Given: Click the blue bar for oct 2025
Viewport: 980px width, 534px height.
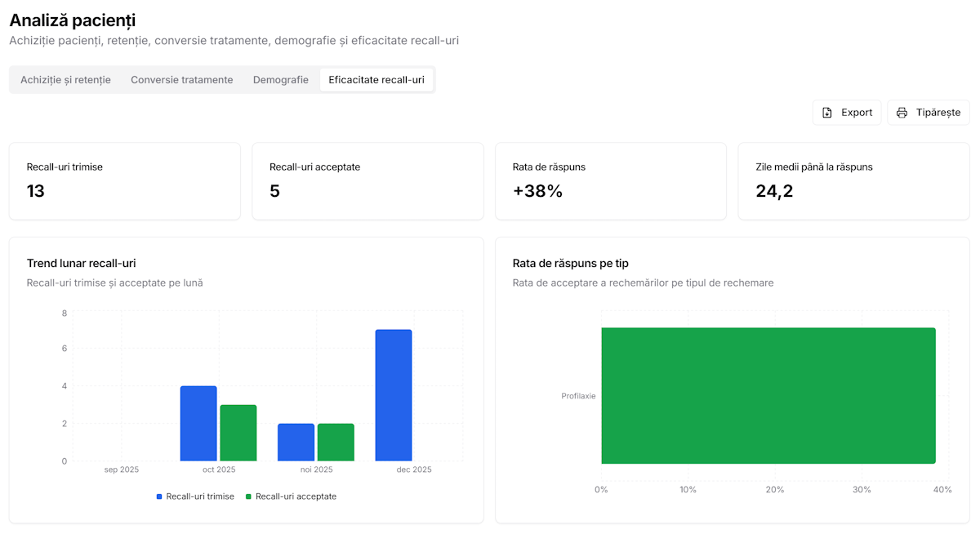Looking at the screenshot, I should (198, 424).
